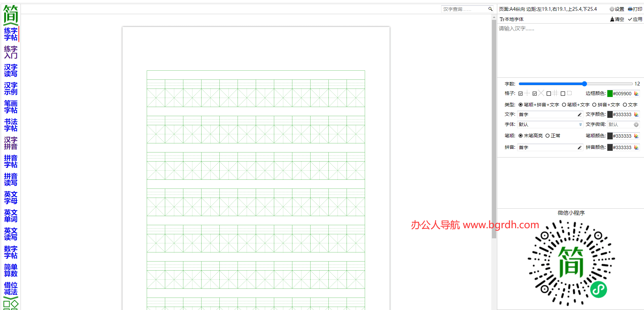Click the green 边框颜色 swatch
644x310 pixels.
(x=610, y=94)
